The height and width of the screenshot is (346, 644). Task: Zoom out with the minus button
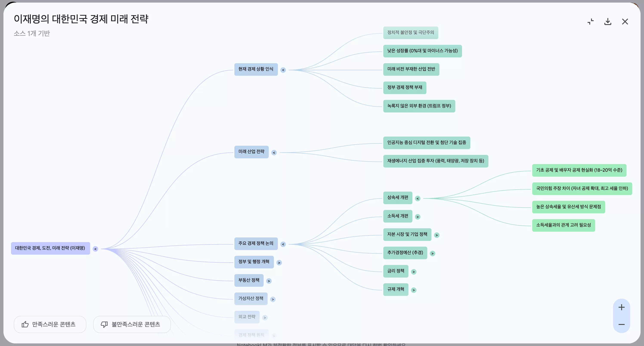621,324
